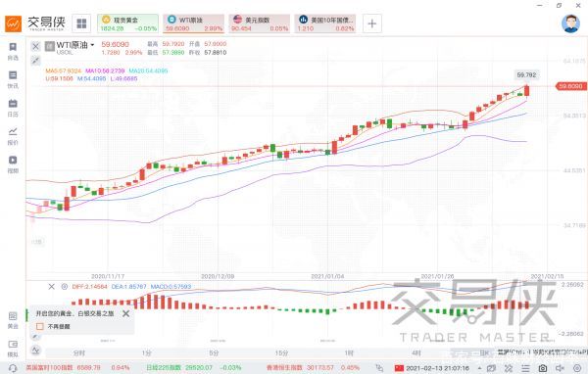Switch to the 现货黄金 quote tab

pyautogui.click(x=127, y=23)
